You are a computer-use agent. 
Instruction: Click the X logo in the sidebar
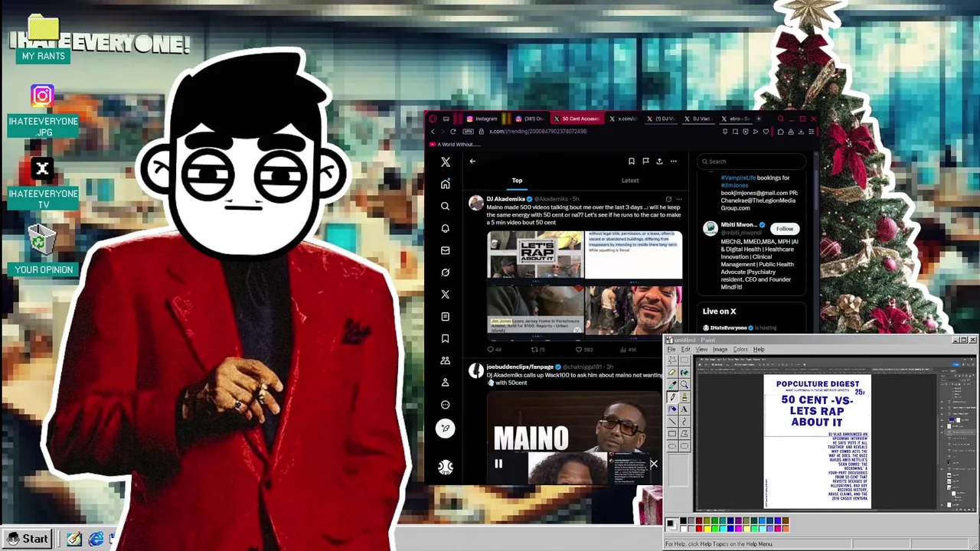(x=445, y=161)
